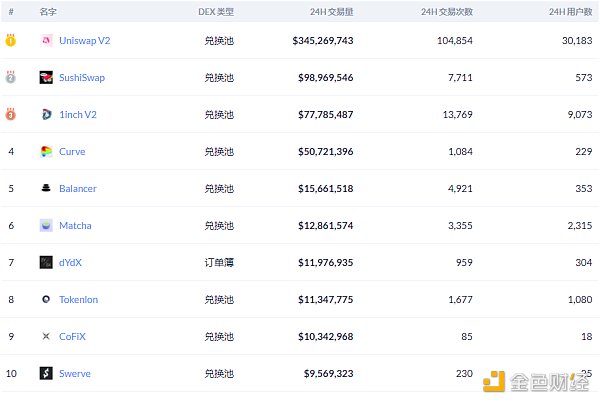Click the silver rank 2 medal
This screenshot has width=600, height=403.
(11, 77)
